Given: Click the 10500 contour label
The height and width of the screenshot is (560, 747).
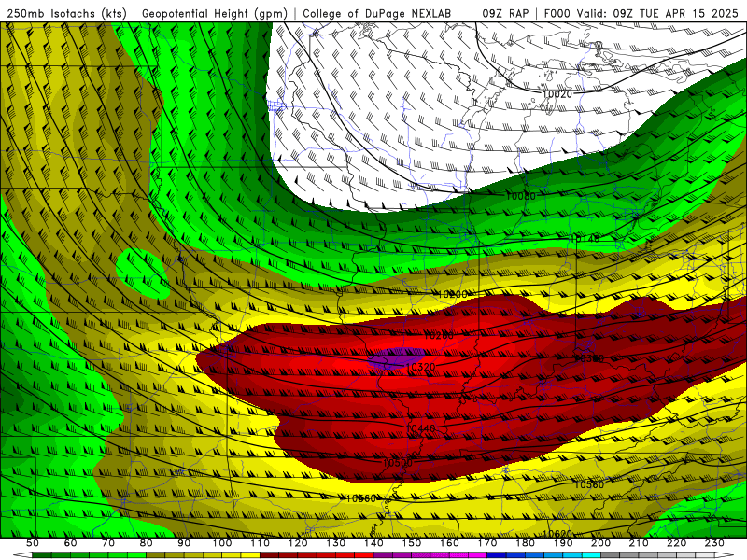Looking at the screenshot, I should click(x=398, y=462).
